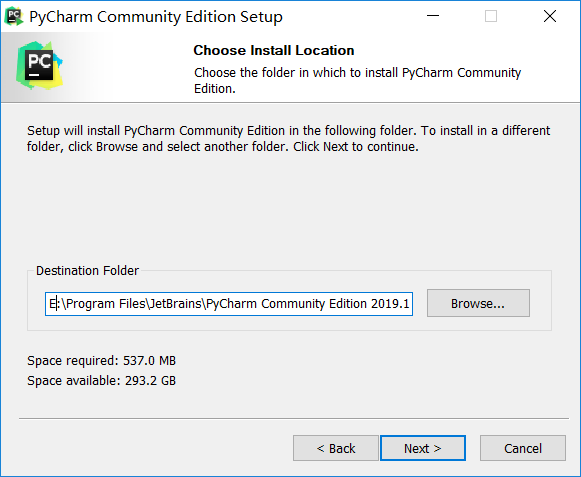Open the Browse... folder dialog
The width and height of the screenshot is (581, 477).
pos(478,303)
